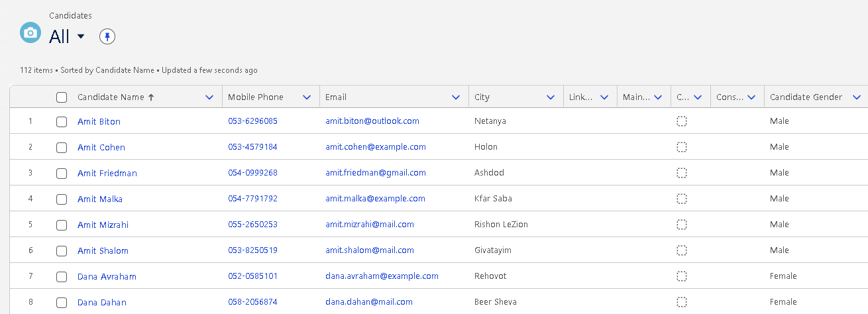Pin the All list view
Screen dimensions: 868x314
107,36
